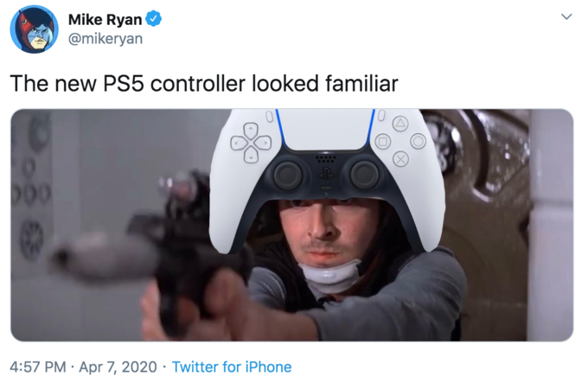Click the blue verified badge
The width and height of the screenshot is (588, 389).
(x=153, y=19)
